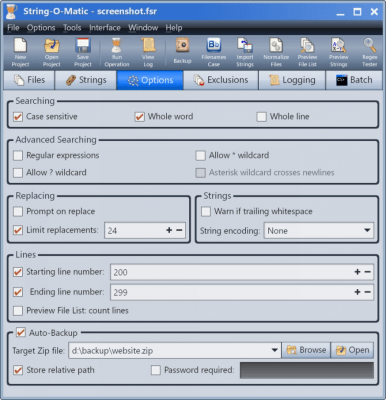Increment the starting line number
Viewport: 386px width, 400px height.
tap(357, 272)
